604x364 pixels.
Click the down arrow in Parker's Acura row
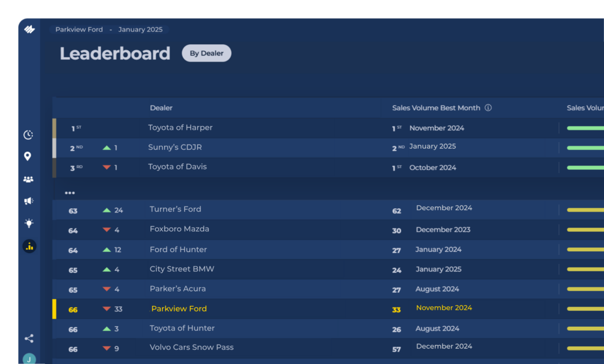point(107,289)
